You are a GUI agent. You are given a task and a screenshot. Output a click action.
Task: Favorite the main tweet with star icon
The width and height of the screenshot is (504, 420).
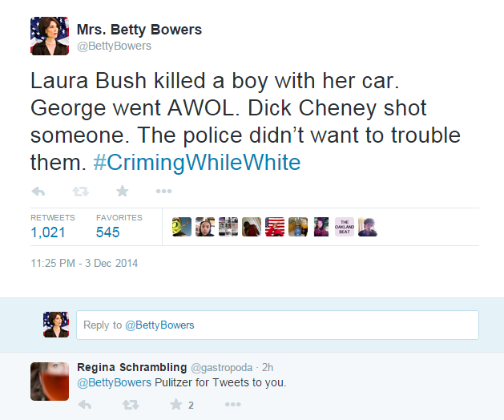click(122, 191)
